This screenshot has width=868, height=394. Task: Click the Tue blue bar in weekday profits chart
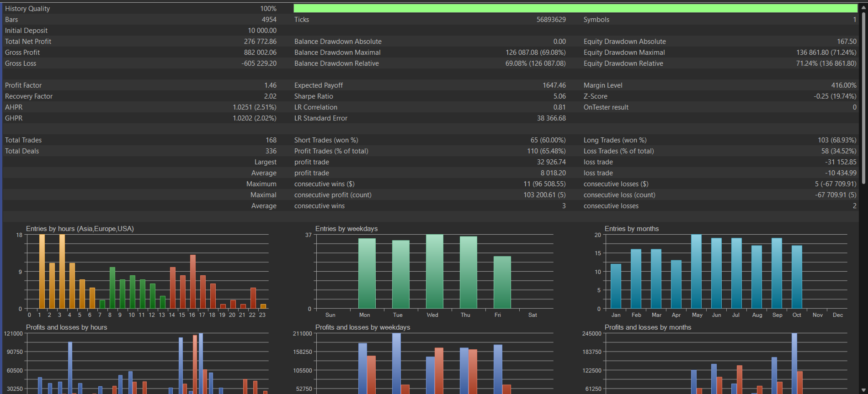tap(396, 363)
